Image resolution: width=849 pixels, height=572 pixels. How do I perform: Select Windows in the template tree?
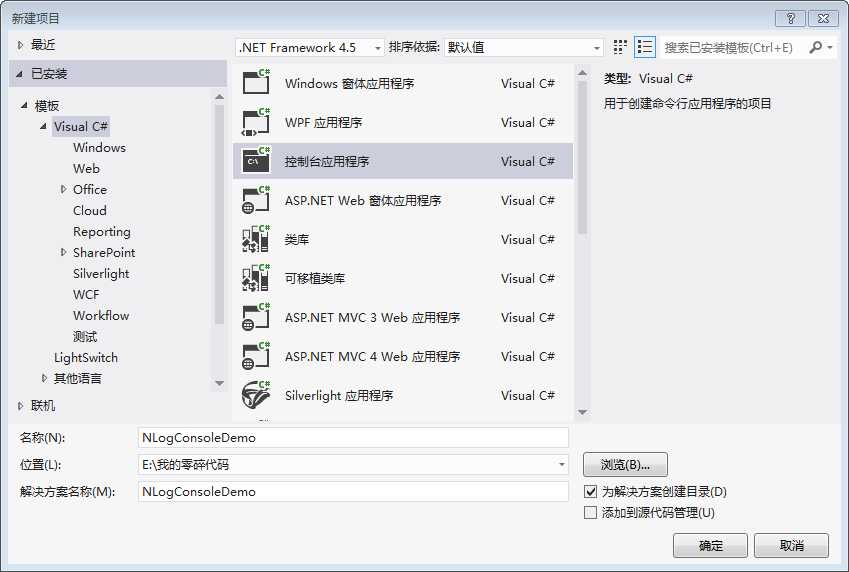tap(100, 147)
